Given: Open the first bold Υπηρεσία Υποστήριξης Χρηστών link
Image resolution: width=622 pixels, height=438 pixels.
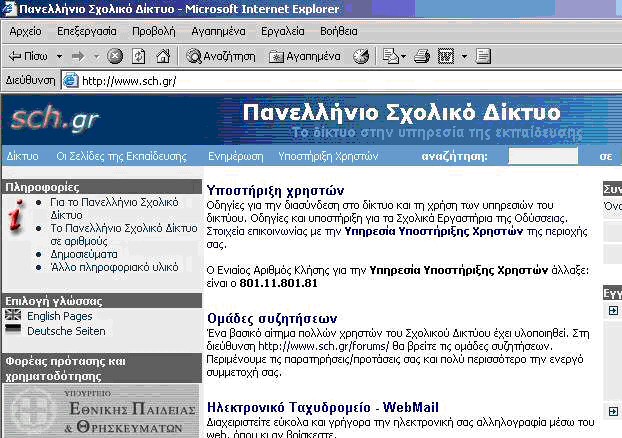Looking at the screenshot, I should pyautogui.click(x=434, y=231).
